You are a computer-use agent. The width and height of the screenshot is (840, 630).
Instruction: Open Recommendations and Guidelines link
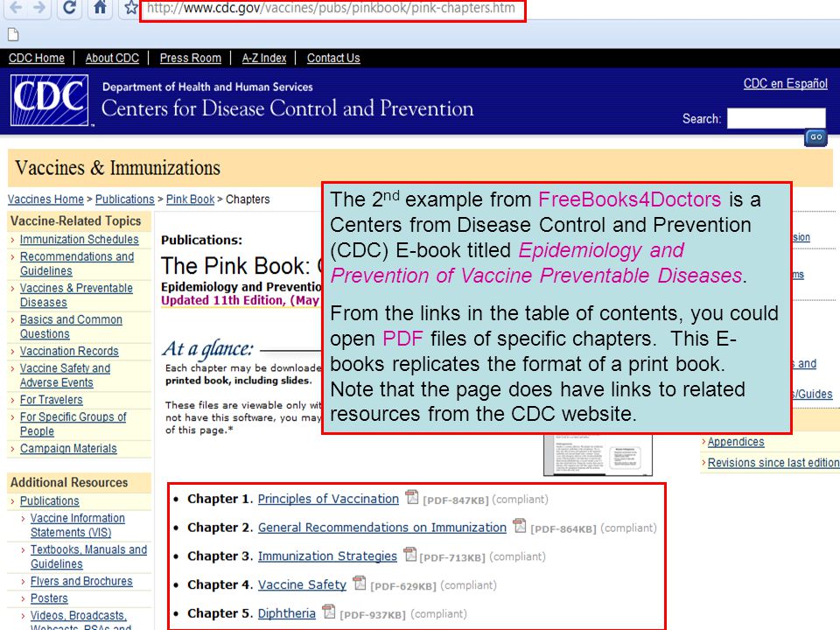tap(77, 263)
